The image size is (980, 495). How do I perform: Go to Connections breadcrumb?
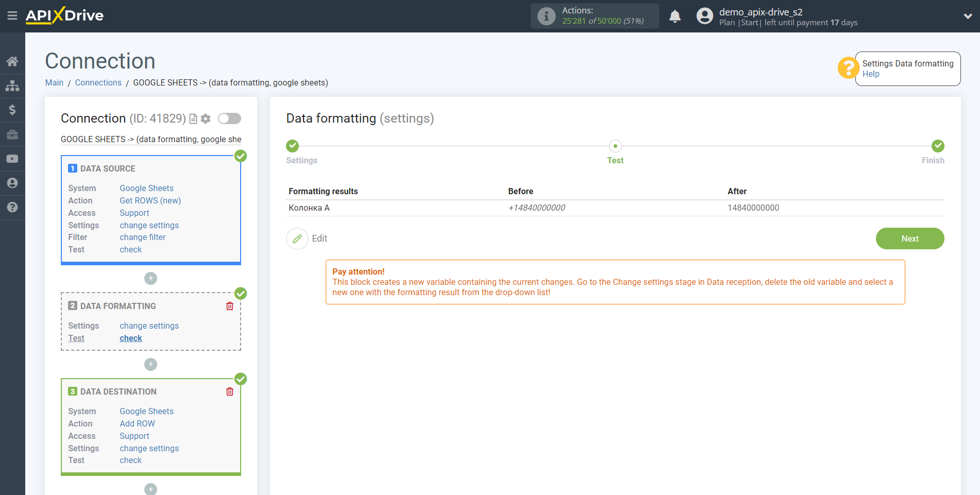click(98, 82)
